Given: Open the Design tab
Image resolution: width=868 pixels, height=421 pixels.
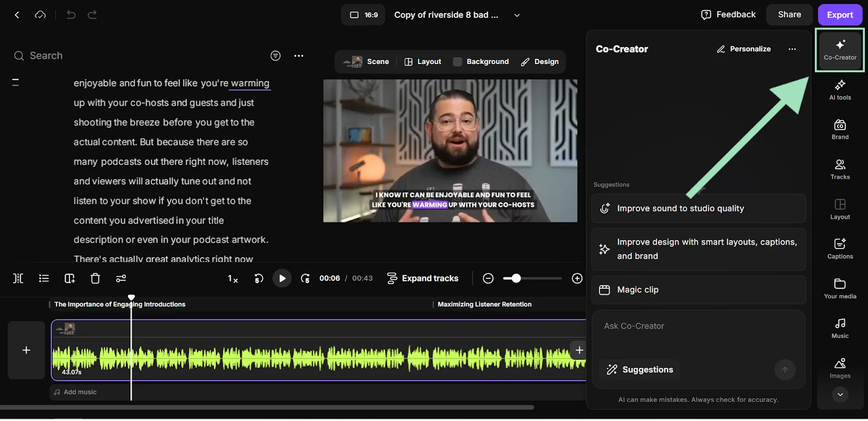Looking at the screenshot, I should (540, 62).
